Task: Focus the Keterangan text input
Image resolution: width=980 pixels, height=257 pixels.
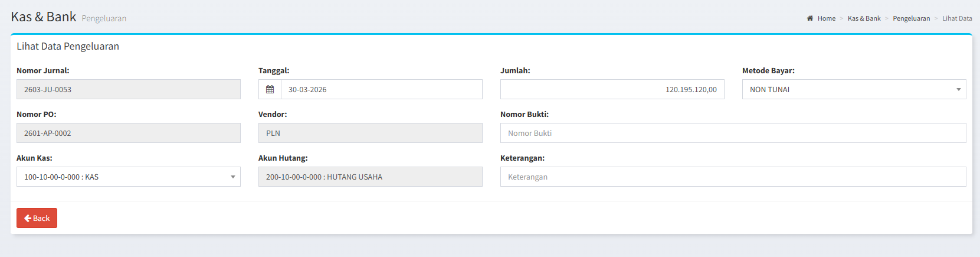Action: pos(733,177)
